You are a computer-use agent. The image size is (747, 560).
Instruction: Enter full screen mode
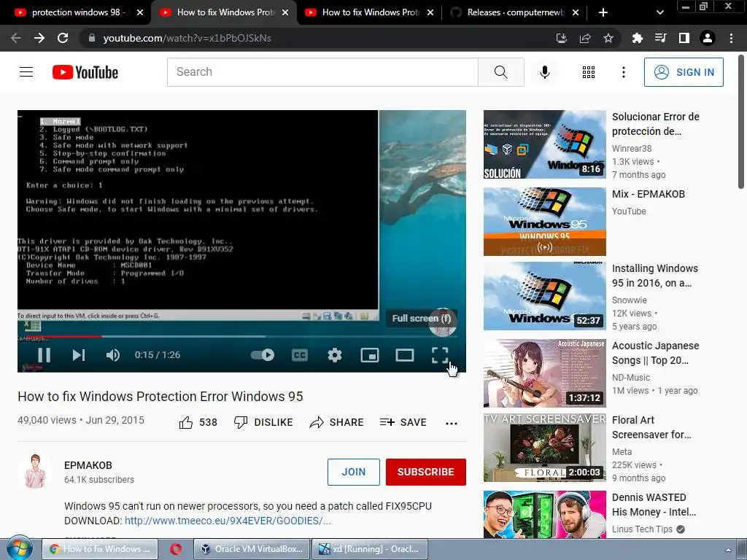point(440,355)
